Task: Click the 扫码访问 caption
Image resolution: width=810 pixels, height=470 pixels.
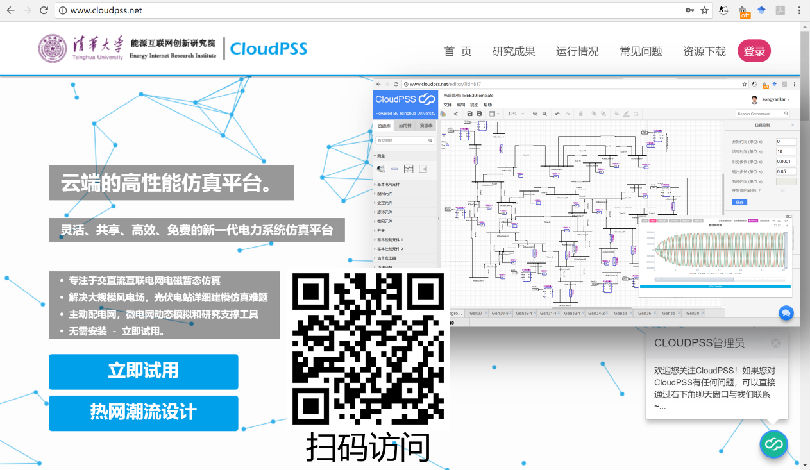Action: coord(367,447)
